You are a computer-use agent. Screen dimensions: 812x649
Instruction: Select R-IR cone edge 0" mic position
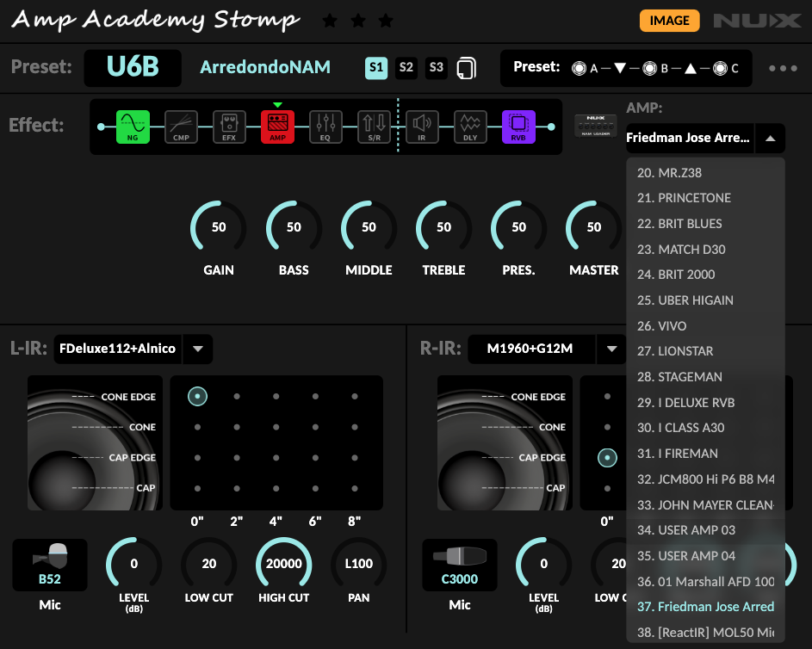607,397
